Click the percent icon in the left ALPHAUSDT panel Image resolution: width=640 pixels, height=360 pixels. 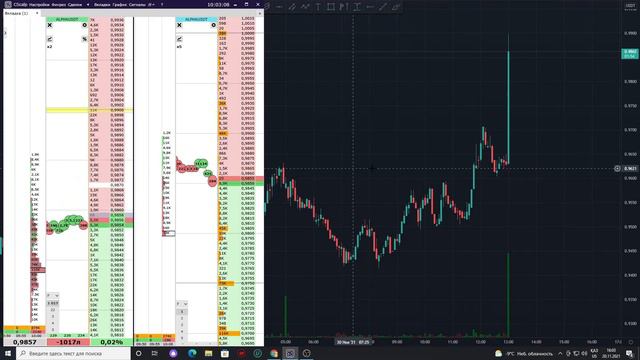click(84, 39)
